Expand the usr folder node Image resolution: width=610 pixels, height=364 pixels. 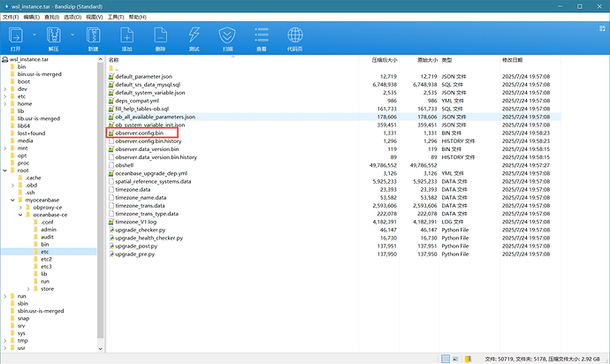(5, 348)
